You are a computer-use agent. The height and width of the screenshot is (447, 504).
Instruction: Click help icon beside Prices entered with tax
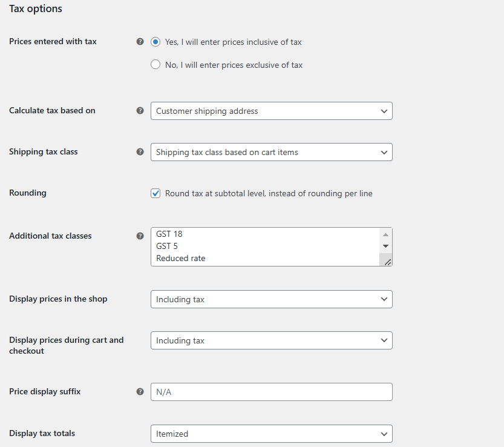point(140,42)
